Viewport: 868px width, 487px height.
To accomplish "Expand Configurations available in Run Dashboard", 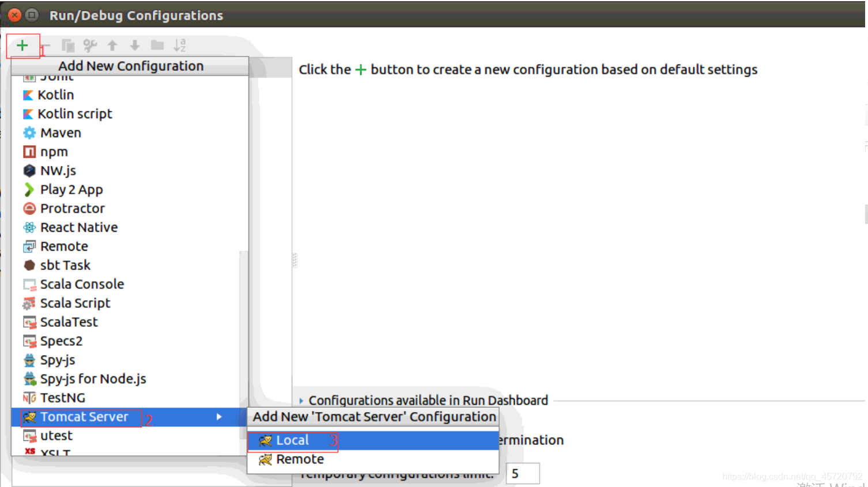I will pos(301,401).
